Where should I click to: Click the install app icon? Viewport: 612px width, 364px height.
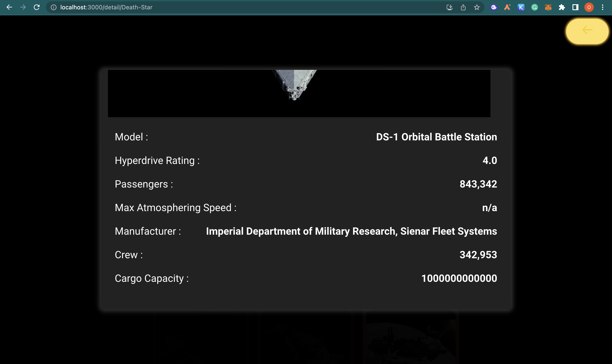(x=449, y=7)
